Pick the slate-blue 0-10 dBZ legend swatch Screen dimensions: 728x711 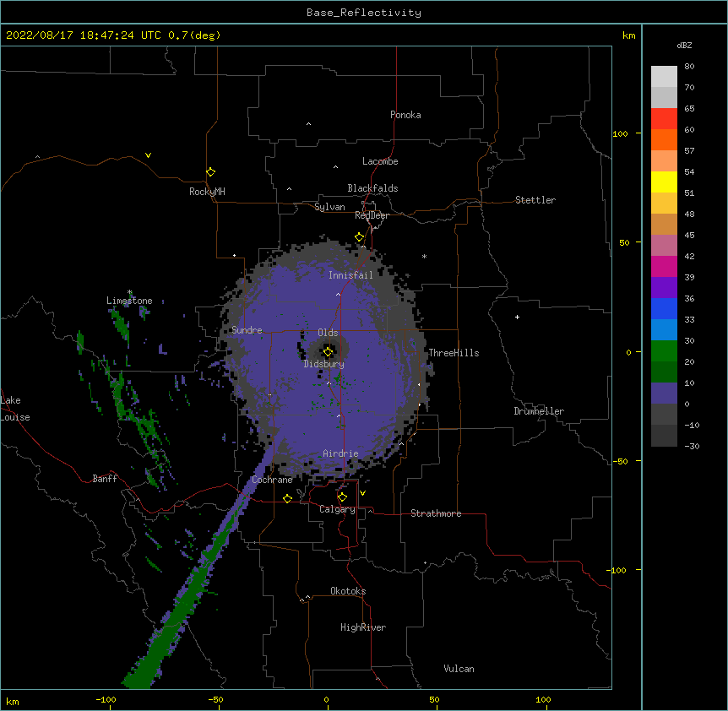click(664, 393)
